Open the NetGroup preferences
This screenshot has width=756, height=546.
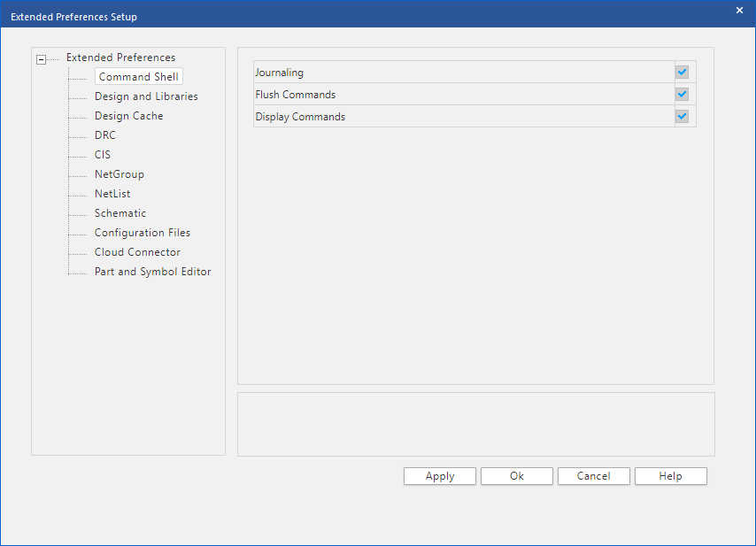[x=120, y=174]
